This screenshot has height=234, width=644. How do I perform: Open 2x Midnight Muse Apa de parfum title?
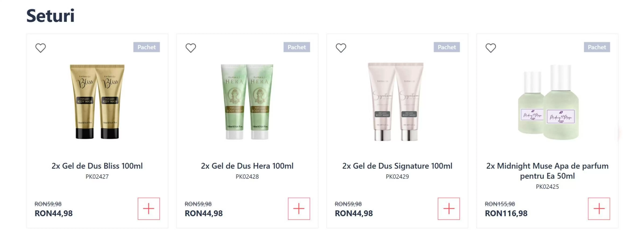(x=547, y=171)
